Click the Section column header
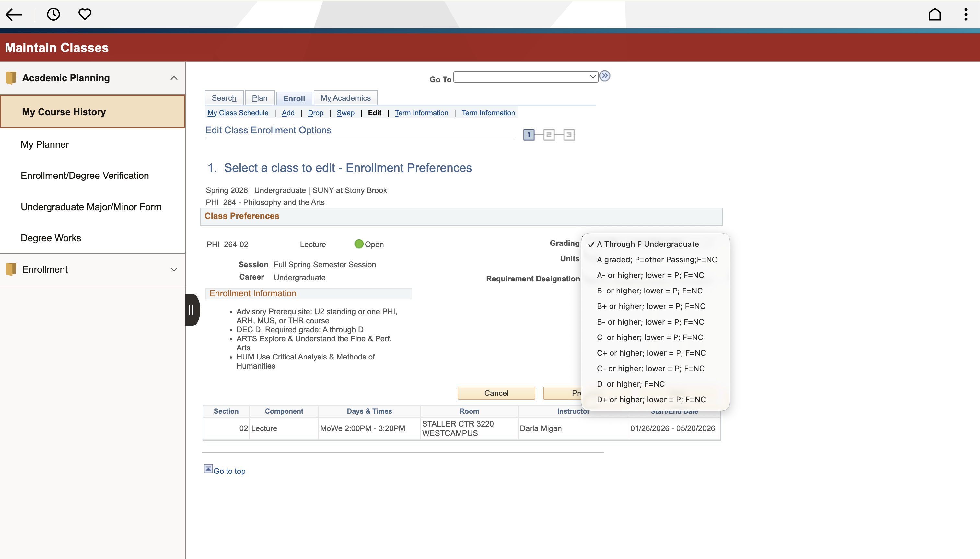980x559 pixels. pyautogui.click(x=226, y=411)
